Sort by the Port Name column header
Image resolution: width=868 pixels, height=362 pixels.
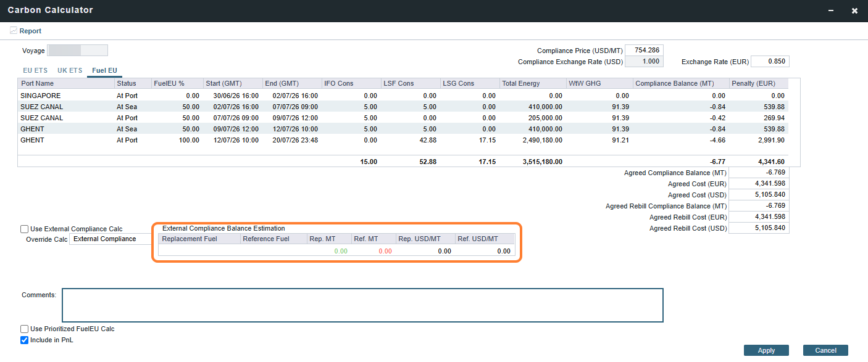click(66, 83)
